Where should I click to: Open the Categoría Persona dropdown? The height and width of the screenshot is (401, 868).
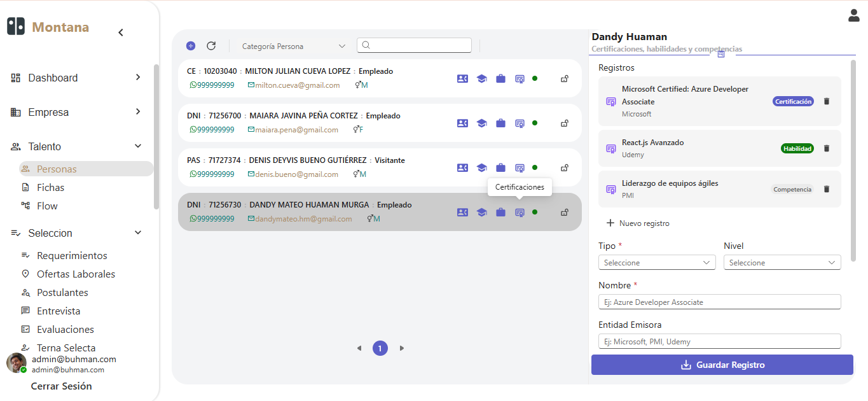coord(293,46)
